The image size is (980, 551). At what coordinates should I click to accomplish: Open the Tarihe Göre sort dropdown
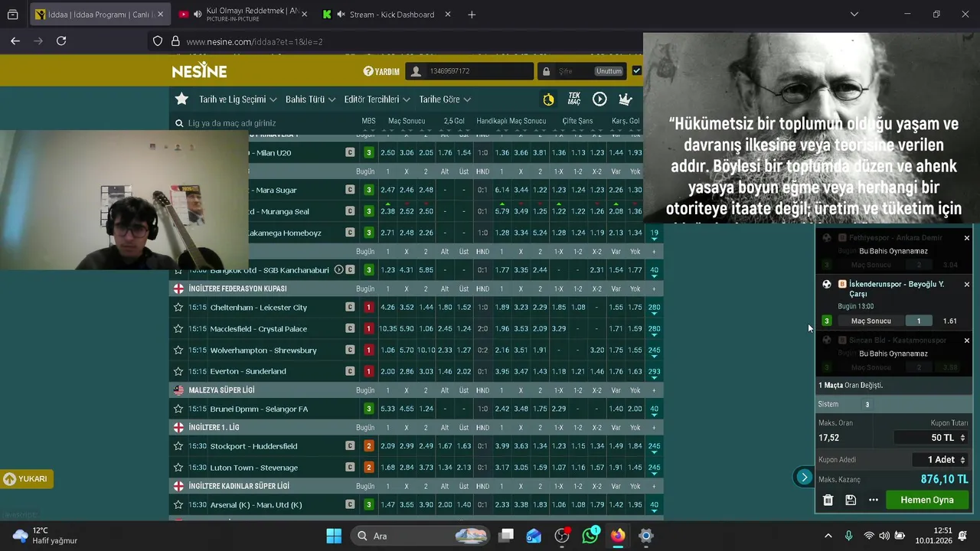[x=445, y=99]
